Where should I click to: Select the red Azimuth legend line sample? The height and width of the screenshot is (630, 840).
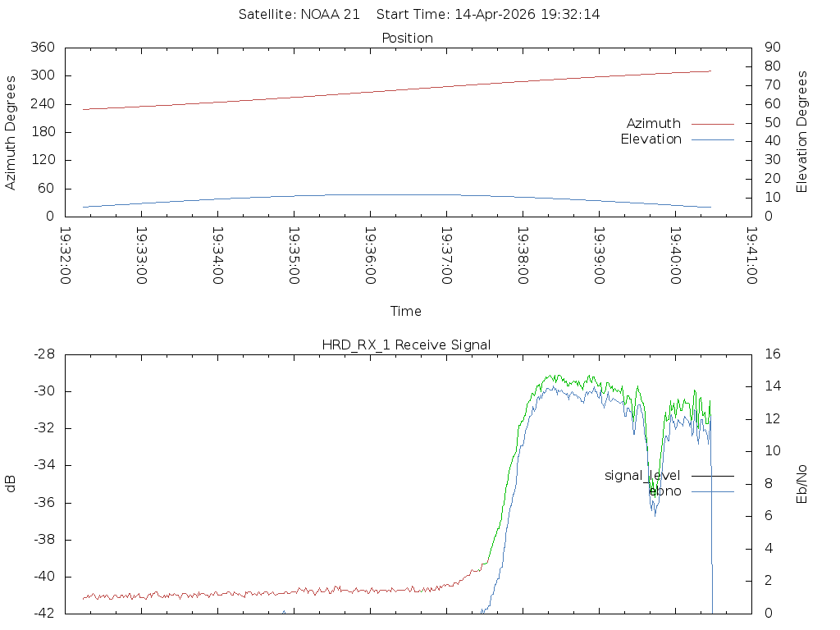click(712, 124)
